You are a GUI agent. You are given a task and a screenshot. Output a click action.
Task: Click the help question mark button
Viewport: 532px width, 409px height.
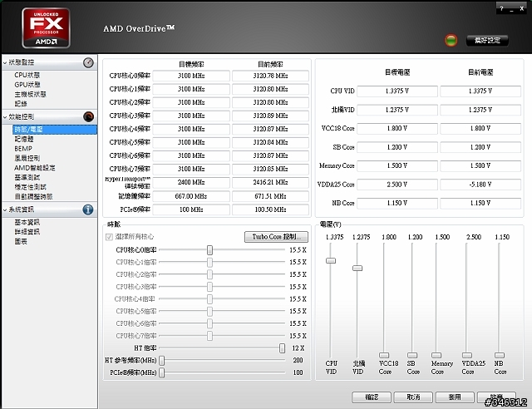point(501,8)
